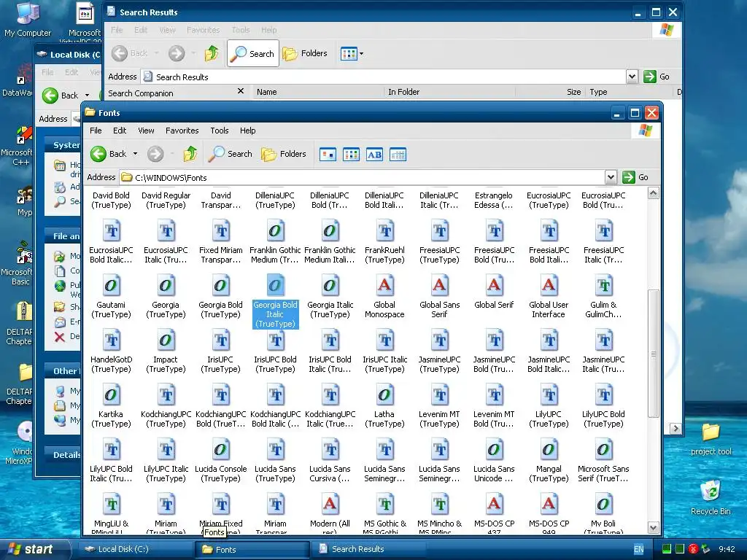Screen dimensions: 747x560
Task: Select the Global Sans Serif font icon
Action: (x=439, y=286)
